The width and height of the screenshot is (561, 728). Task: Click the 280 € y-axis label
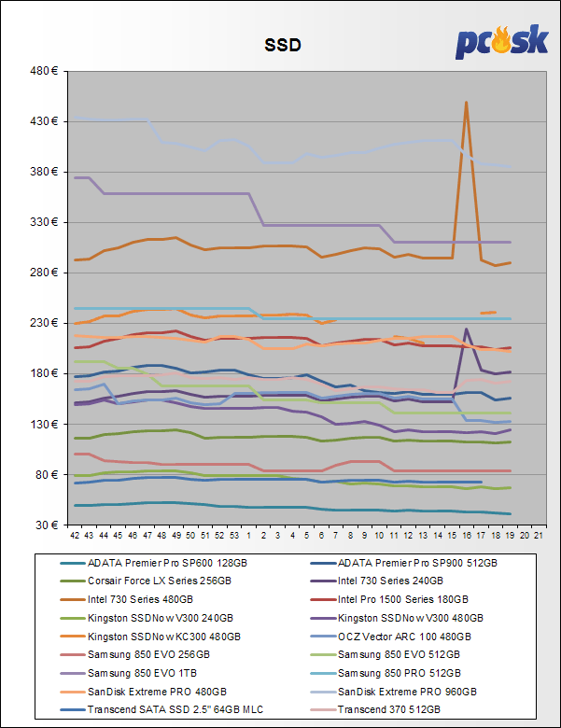(x=44, y=273)
